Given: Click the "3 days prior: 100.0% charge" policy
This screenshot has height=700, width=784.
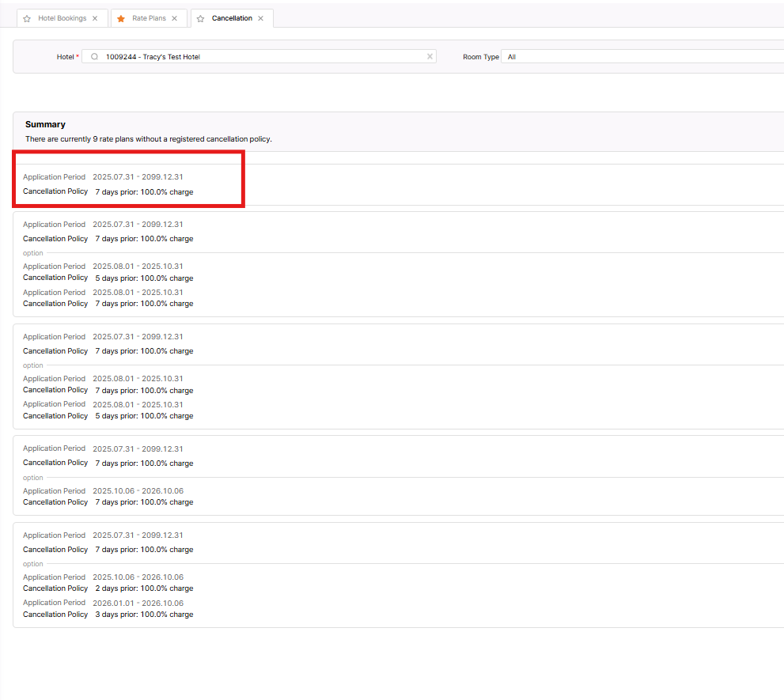Looking at the screenshot, I should tap(144, 615).
